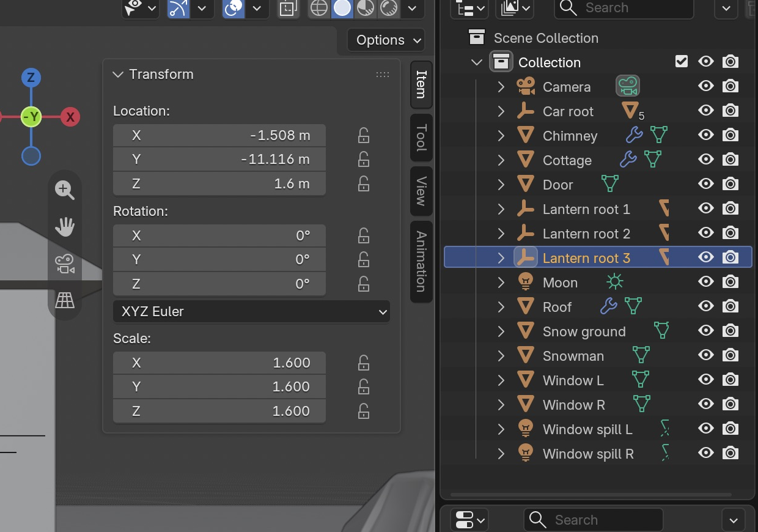Hide Lantern root 3 eye toggle
The image size is (758, 532).
point(706,257)
